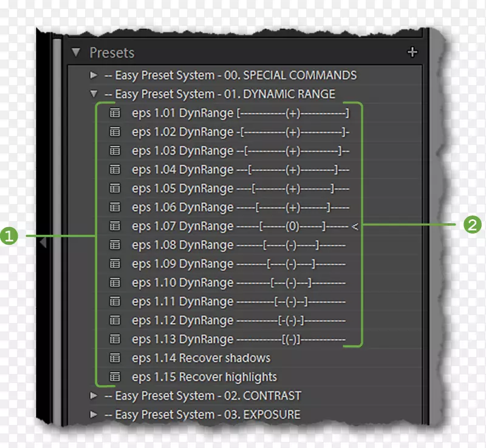The image size is (486, 448).
Task: Apply the eps 1.05 DynRange preset text
Action: tap(241, 189)
